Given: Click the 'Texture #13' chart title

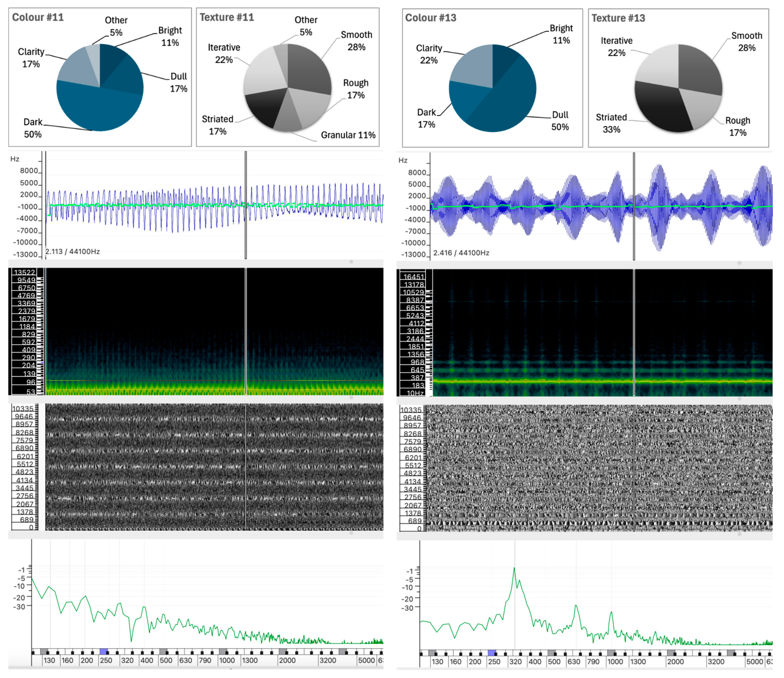Looking at the screenshot, I should click(618, 18).
